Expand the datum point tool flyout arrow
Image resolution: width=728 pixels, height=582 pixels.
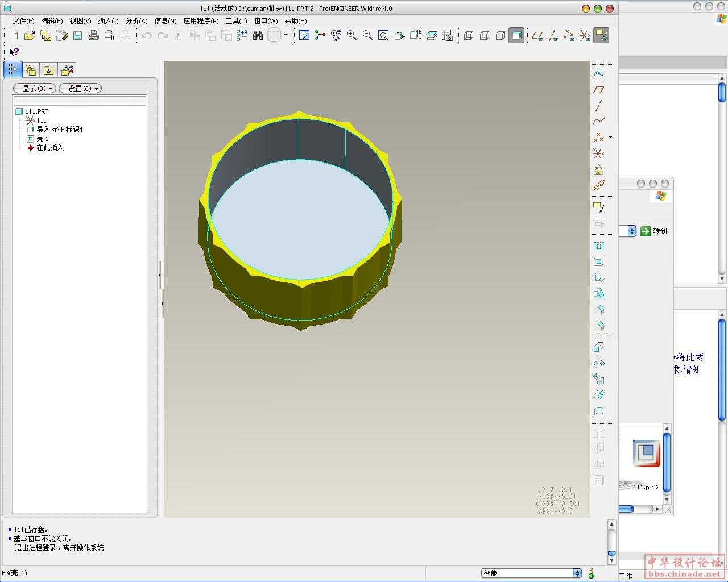point(610,138)
